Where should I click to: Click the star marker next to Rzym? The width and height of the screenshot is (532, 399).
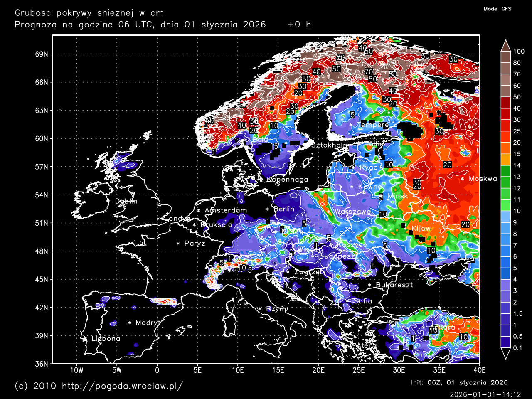point(260,309)
